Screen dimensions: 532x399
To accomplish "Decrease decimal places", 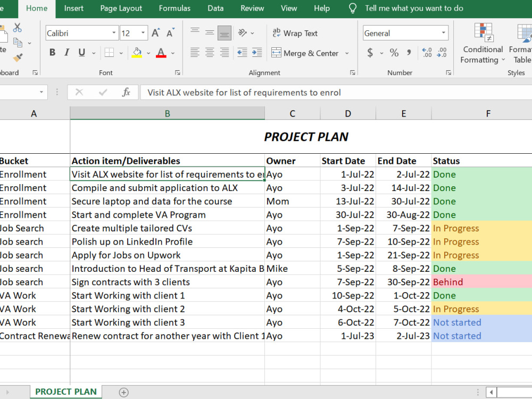I will [x=442, y=53].
